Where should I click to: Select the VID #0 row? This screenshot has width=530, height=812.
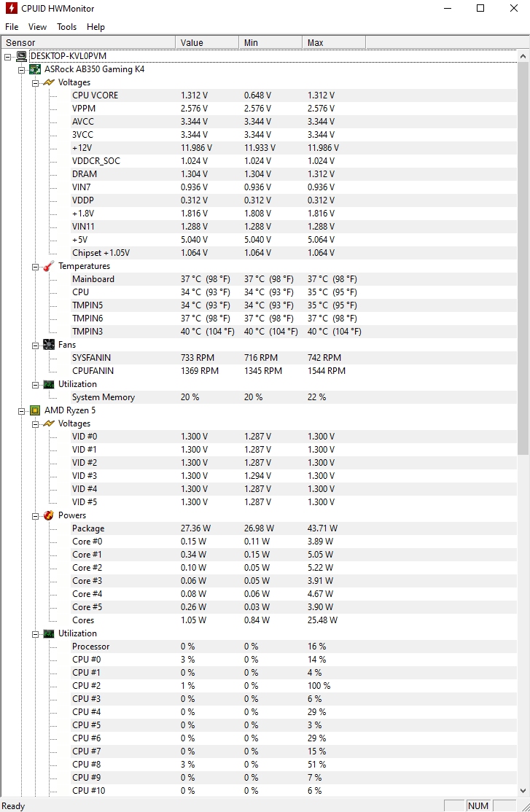[x=295, y=437]
